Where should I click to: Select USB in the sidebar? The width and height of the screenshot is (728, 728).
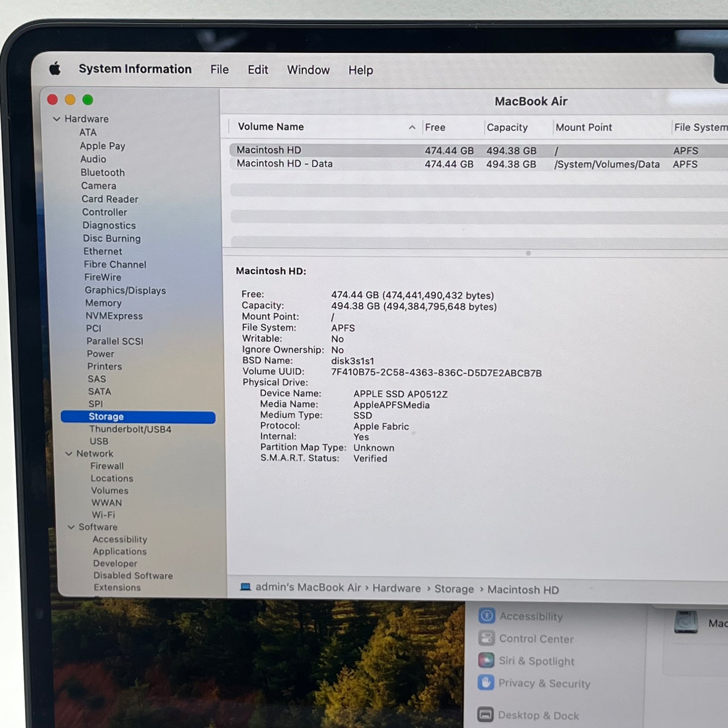pos(99,441)
